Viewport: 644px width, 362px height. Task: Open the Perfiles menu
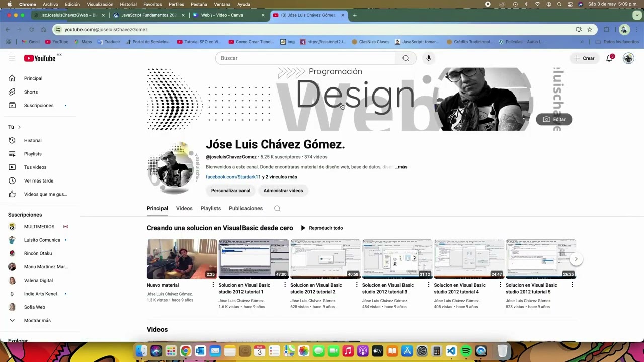click(176, 4)
